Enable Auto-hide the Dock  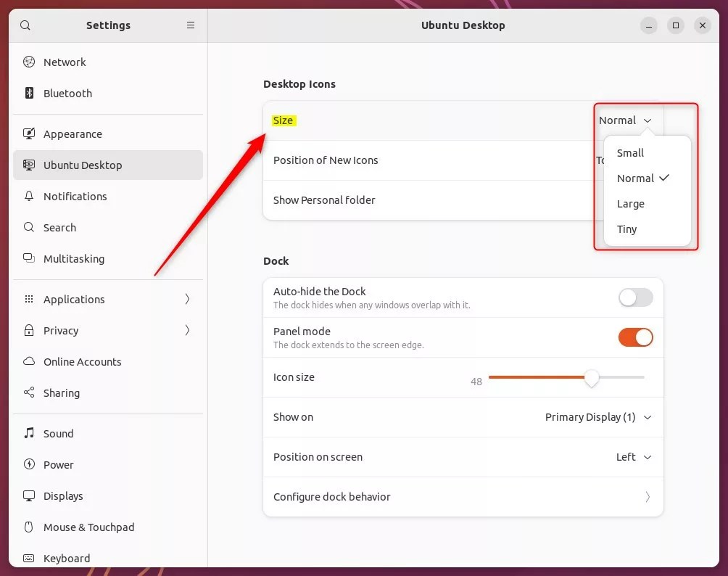pyautogui.click(x=634, y=297)
